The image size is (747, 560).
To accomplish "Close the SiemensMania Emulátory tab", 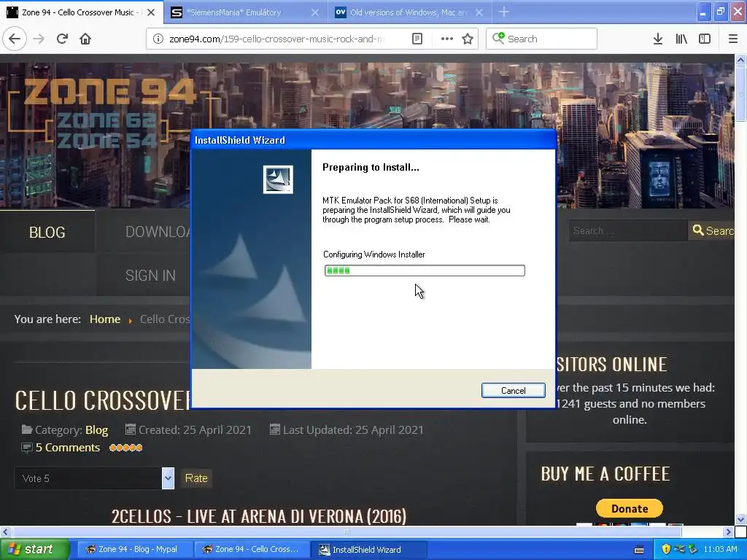I will point(315,12).
